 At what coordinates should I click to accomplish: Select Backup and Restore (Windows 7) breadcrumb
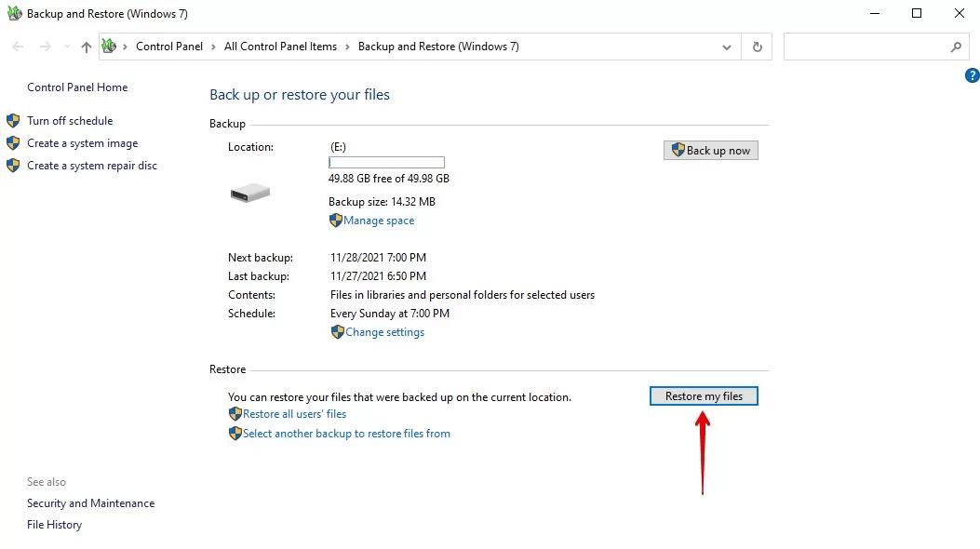click(438, 47)
